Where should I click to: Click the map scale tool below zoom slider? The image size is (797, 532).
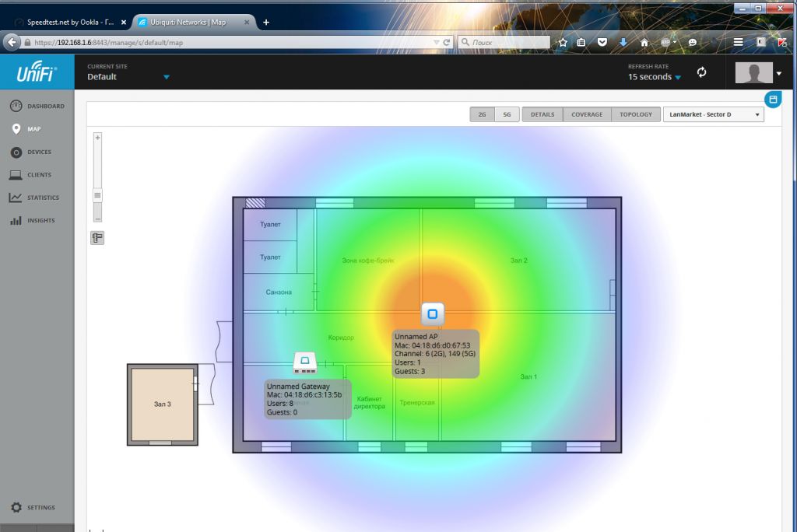click(x=97, y=238)
